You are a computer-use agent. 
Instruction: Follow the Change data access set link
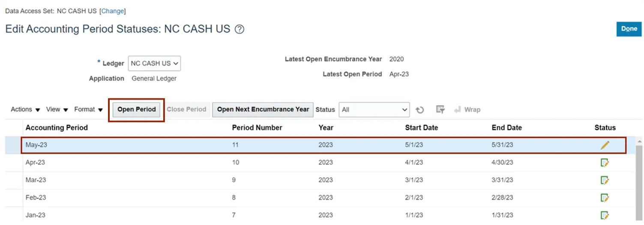(113, 11)
